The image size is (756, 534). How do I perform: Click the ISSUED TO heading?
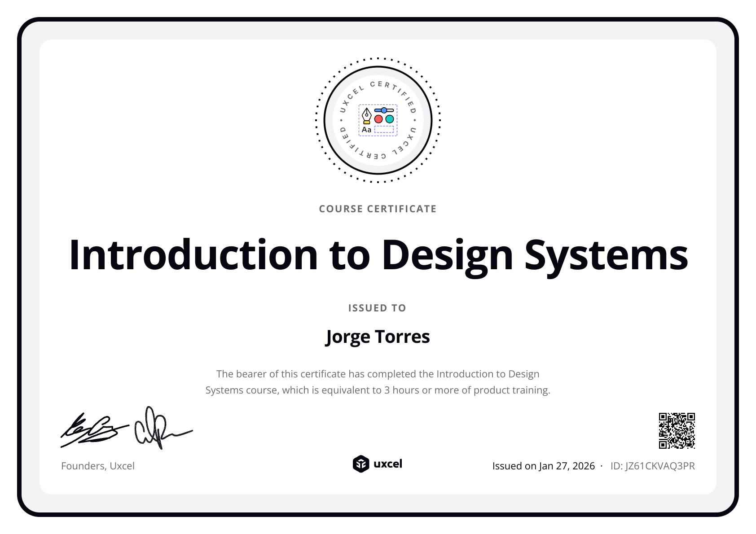(378, 308)
